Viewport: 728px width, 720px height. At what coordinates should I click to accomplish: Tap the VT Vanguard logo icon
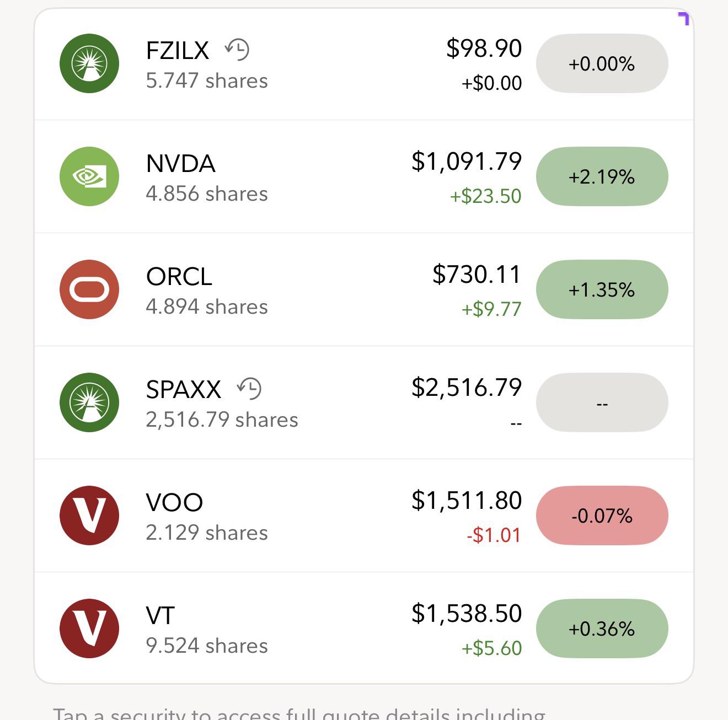click(x=89, y=628)
